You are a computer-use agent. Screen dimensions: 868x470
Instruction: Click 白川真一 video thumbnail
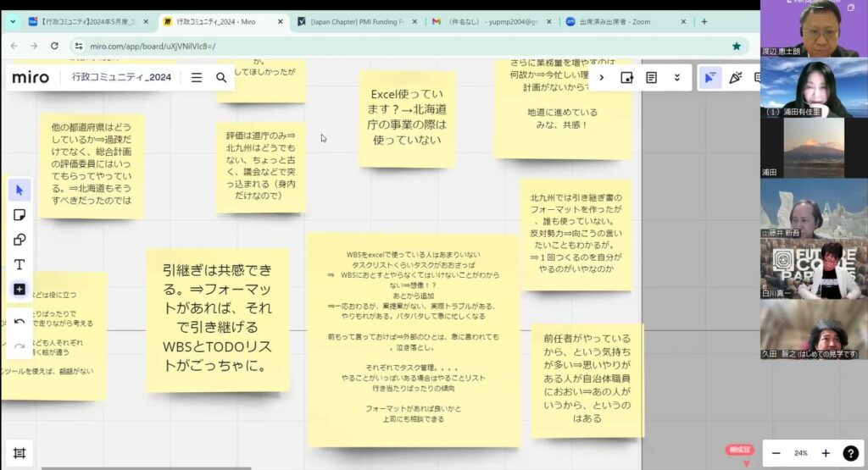coord(814,269)
